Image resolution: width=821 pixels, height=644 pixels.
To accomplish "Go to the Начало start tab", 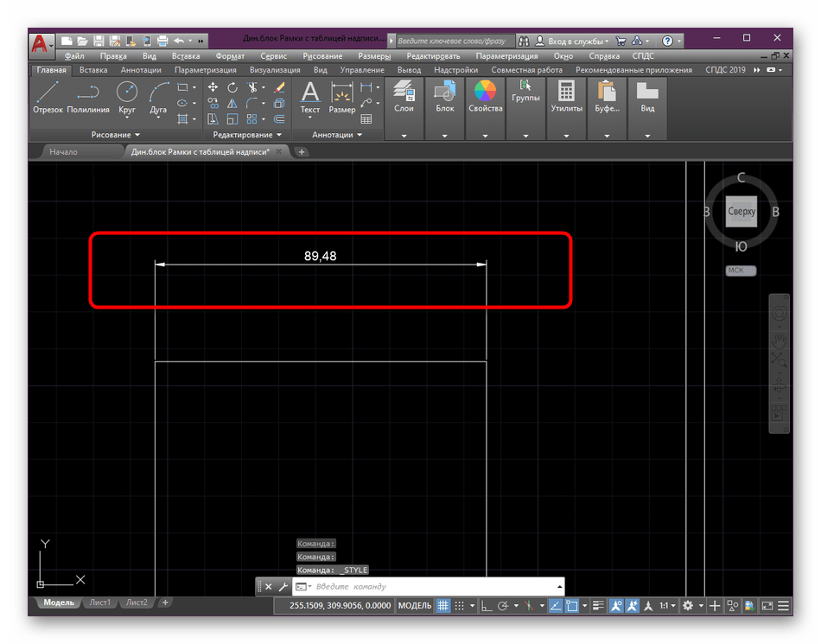I will 63,152.
